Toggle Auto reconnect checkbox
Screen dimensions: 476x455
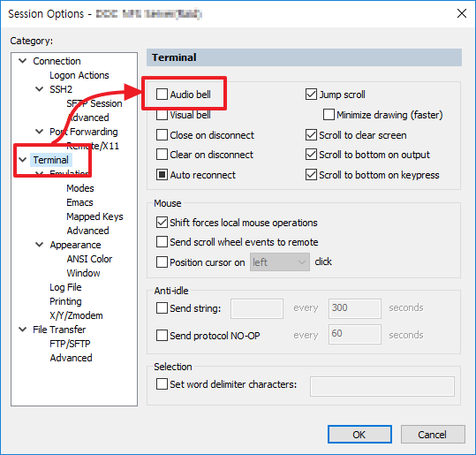(x=162, y=175)
